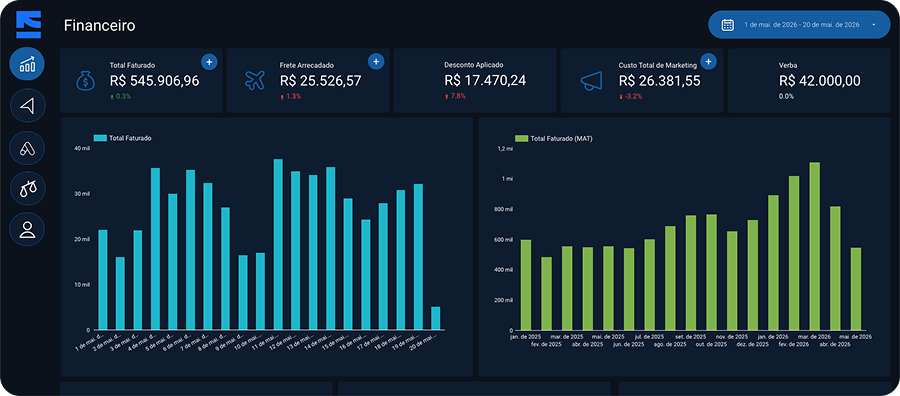
Task: Click the 11 de mai. tallest cyan bar
Action: coord(278,244)
